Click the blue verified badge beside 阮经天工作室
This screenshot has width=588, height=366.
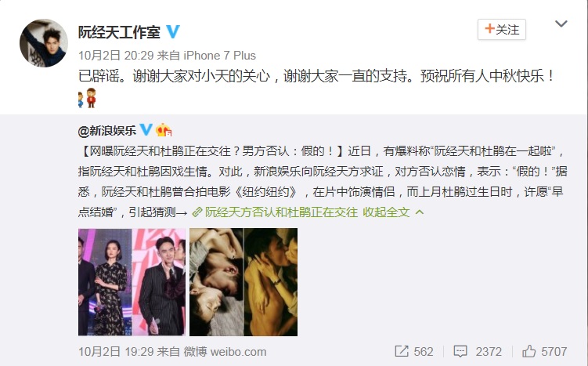[x=173, y=32]
